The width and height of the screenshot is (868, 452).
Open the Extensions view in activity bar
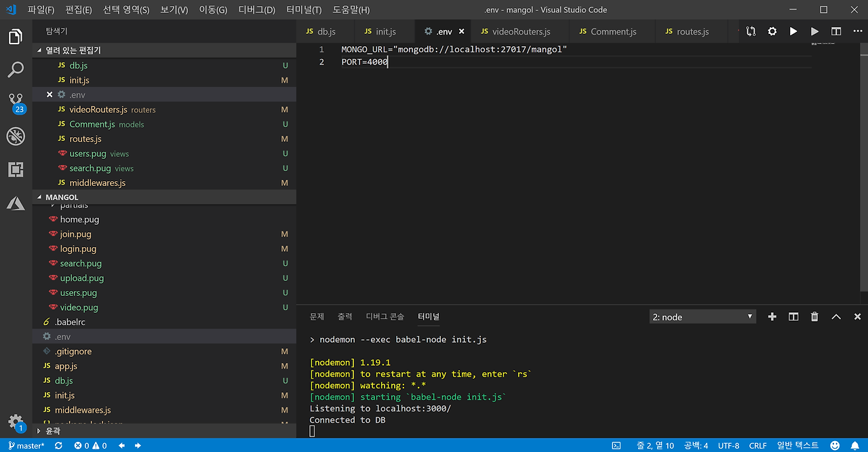[x=16, y=170]
